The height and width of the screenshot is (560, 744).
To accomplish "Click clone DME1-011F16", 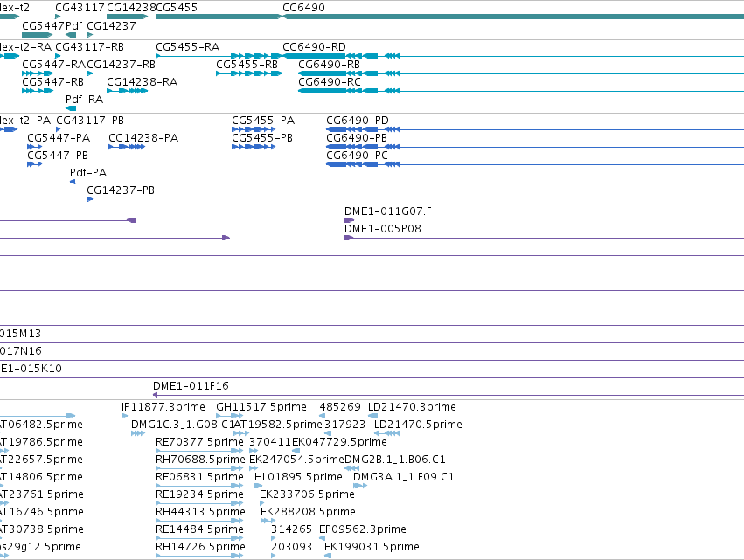I will 191,386.
